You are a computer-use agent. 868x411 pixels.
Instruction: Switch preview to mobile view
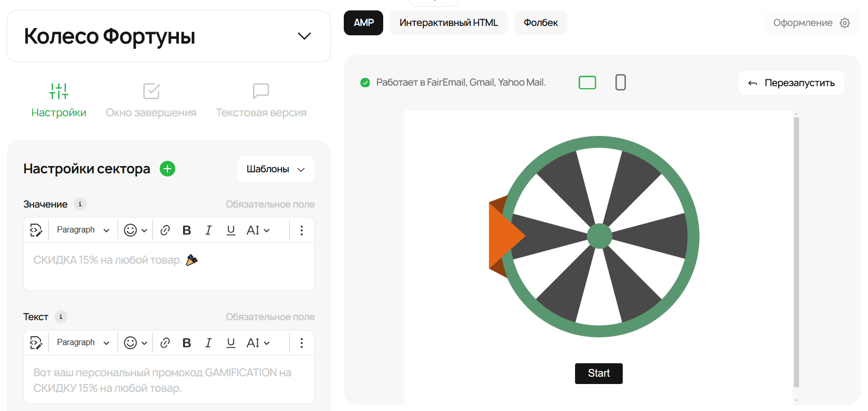click(620, 83)
